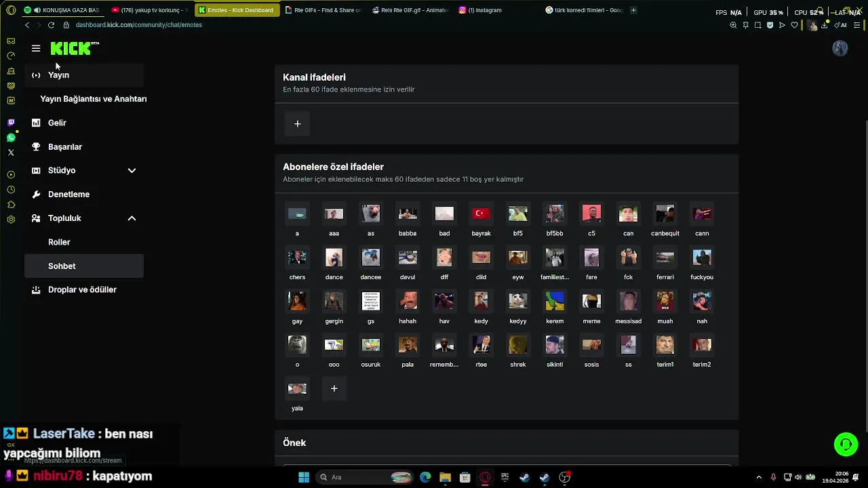Open Yayın section in sidebar
Viewport: 868px width, 488px height.
pos(83,75)
